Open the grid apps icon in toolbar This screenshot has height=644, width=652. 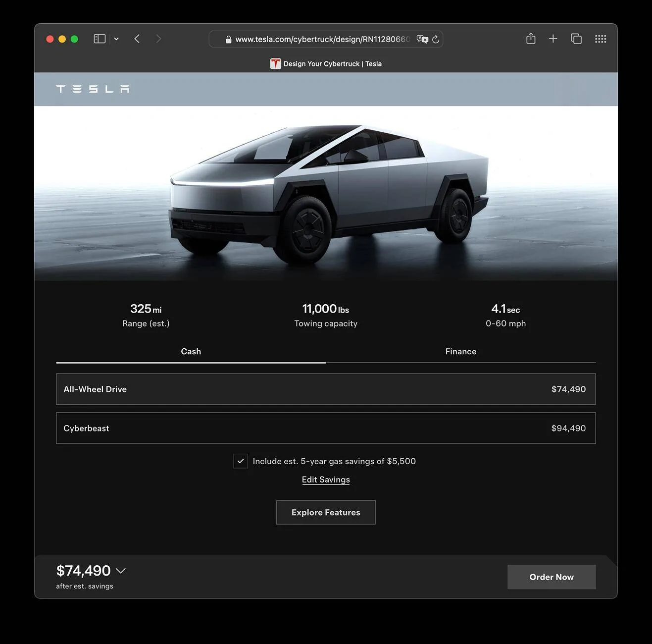[601, 39]
